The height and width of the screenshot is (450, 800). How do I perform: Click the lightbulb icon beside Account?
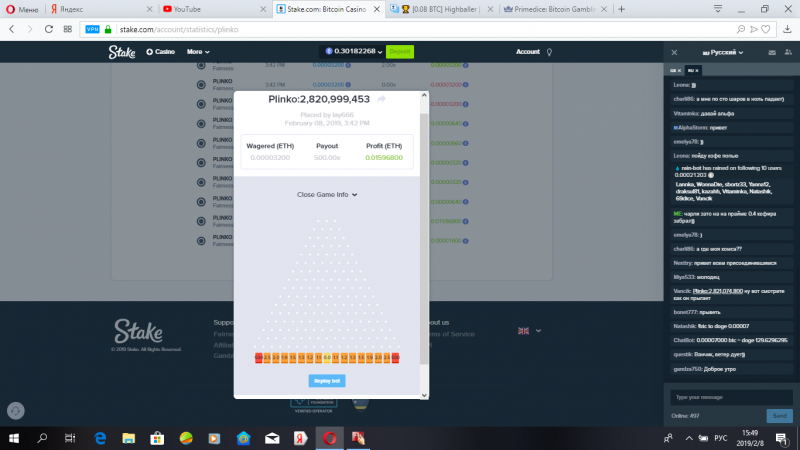pos(549,52)
